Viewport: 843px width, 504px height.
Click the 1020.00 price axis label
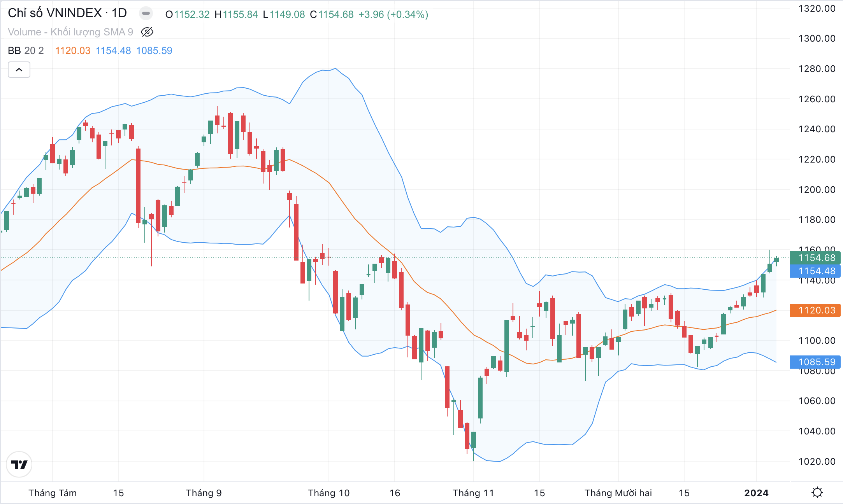click(817, 462)
